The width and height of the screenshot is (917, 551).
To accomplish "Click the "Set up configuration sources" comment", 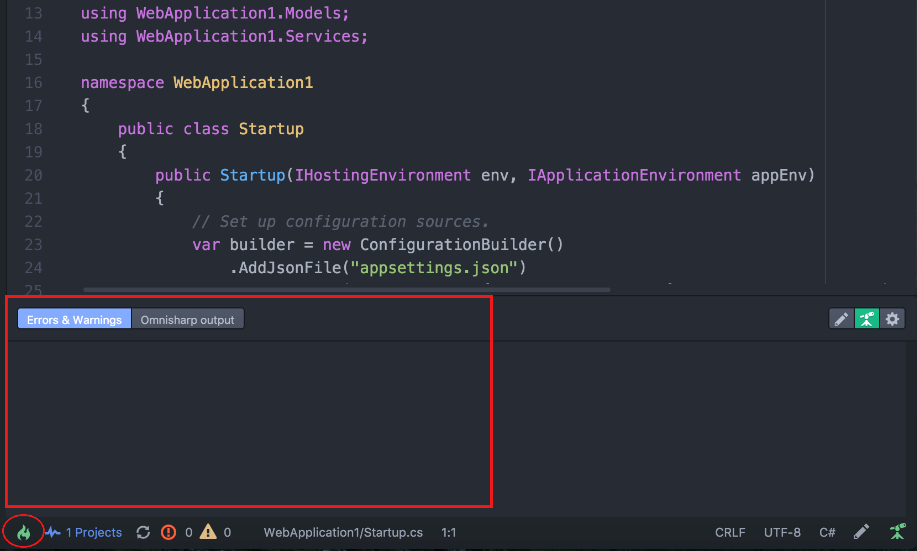I will point(340,221).
